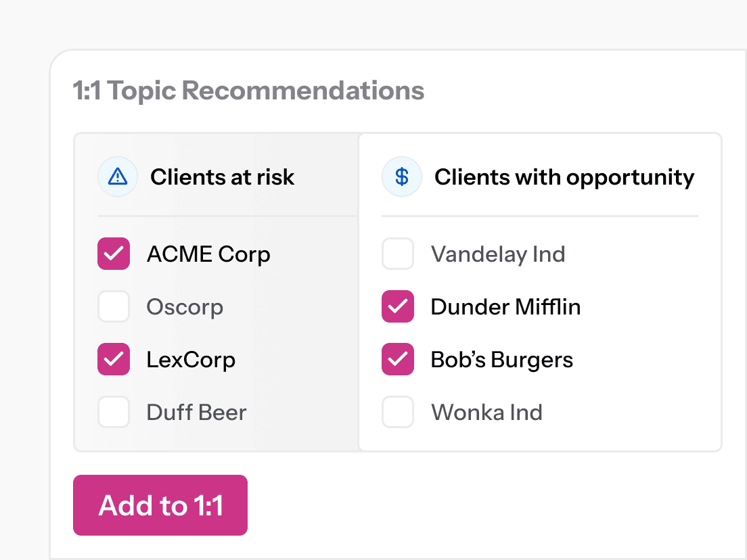Click the Dunder Mifflin label text
Image resolution: width=747 pixels, height=560 pixels.
(x=505, y=307)
